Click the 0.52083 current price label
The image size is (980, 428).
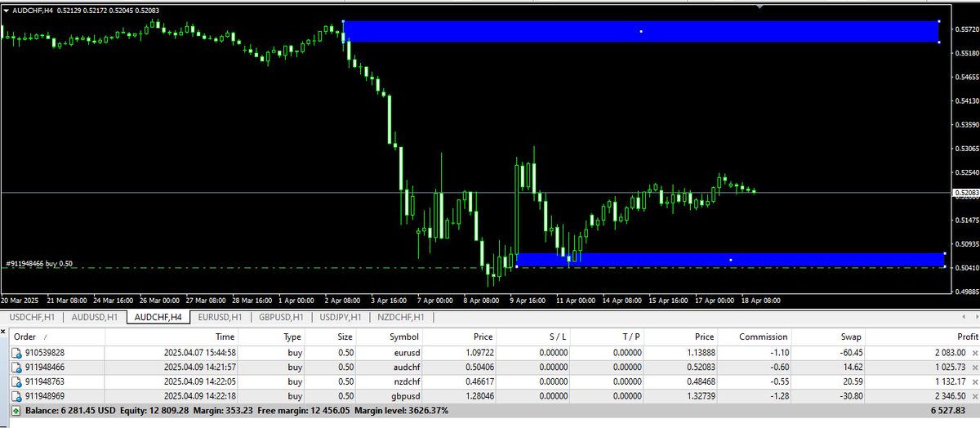coord(964,193)
